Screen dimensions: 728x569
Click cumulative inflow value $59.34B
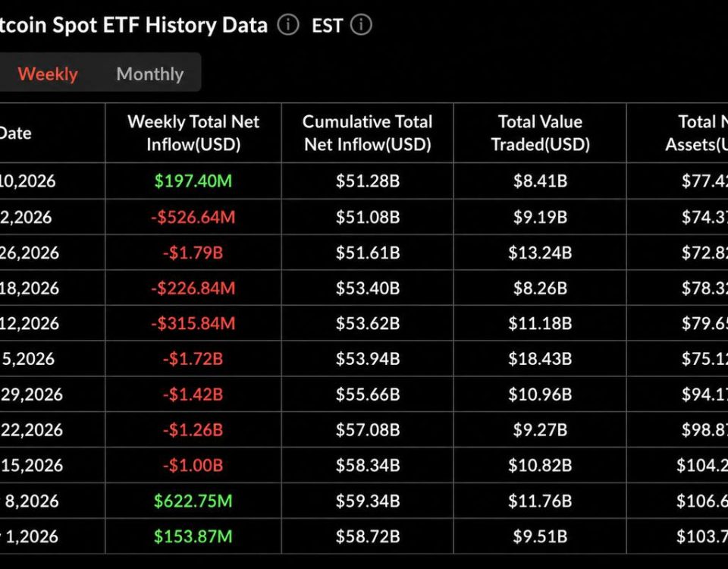(x=368, y=501)
